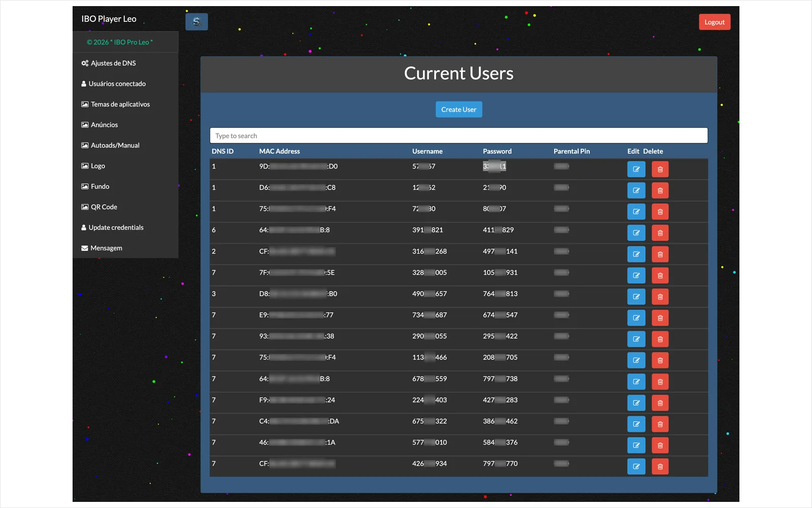Edit the user with MAC starting E9:

tap(636, 318)
